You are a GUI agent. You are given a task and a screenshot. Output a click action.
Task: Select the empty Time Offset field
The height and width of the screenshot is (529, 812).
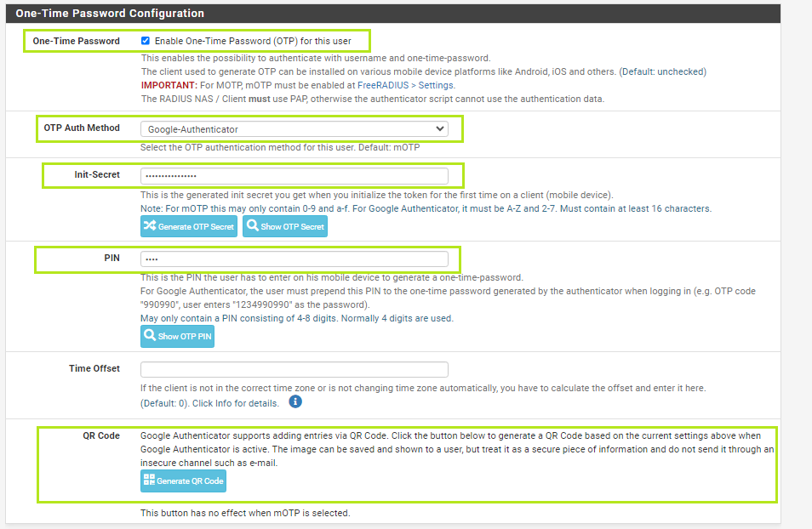(294, 369)
